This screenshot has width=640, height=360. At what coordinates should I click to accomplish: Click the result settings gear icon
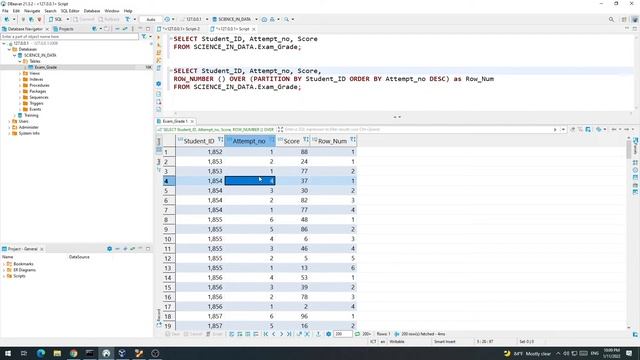[x=328, y=334]
